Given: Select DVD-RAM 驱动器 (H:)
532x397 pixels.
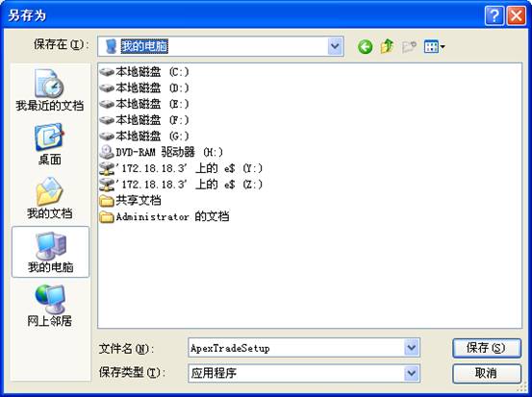Looking at the screenshot, I should coord(162,152).
